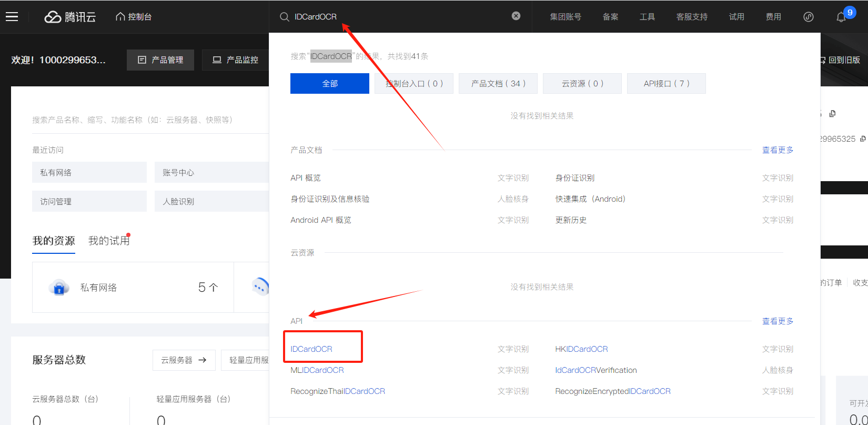Open IDCardOCR API link
The height and width of the screenshot is (425, 868).
pos(311,349)
